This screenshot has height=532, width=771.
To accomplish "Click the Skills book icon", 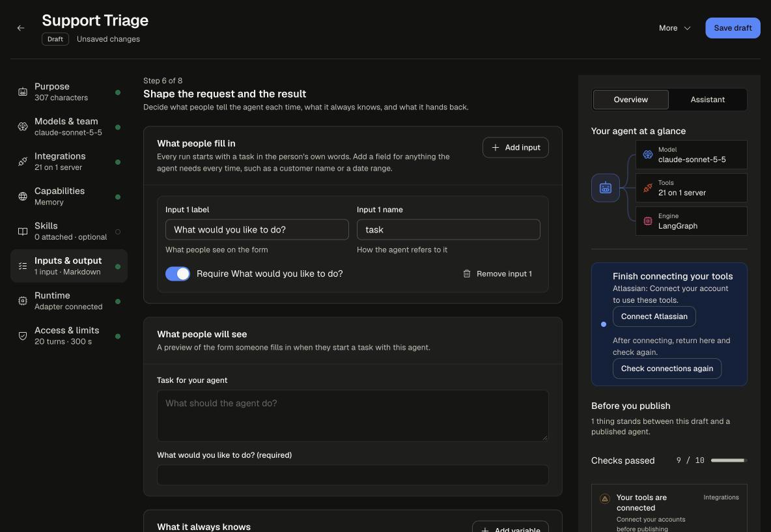I will click(23, 232).
